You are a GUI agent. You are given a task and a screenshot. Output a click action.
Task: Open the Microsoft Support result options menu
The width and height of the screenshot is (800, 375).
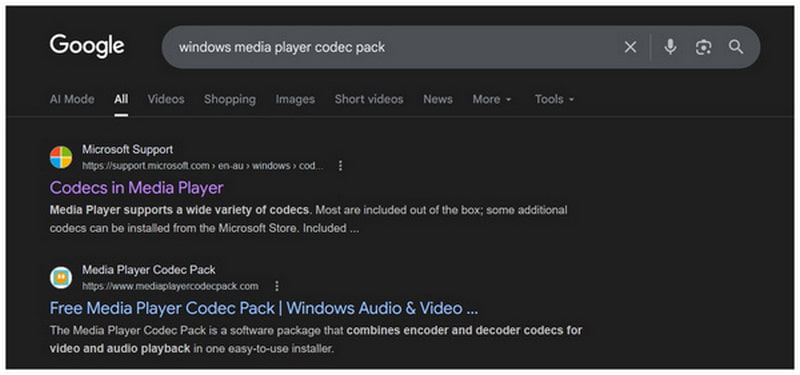pyautogui.click(x=341, y=166)
